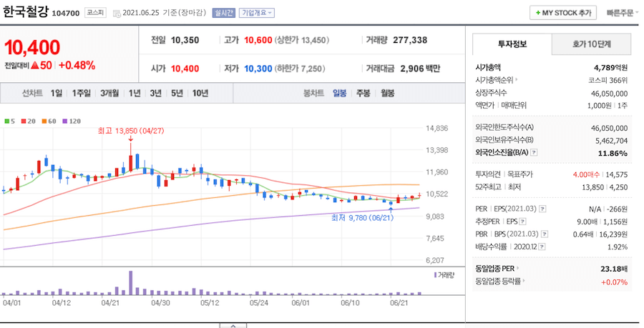Click the 저가 value 10,300
The image size is (644, 328).
coord(258,69)
